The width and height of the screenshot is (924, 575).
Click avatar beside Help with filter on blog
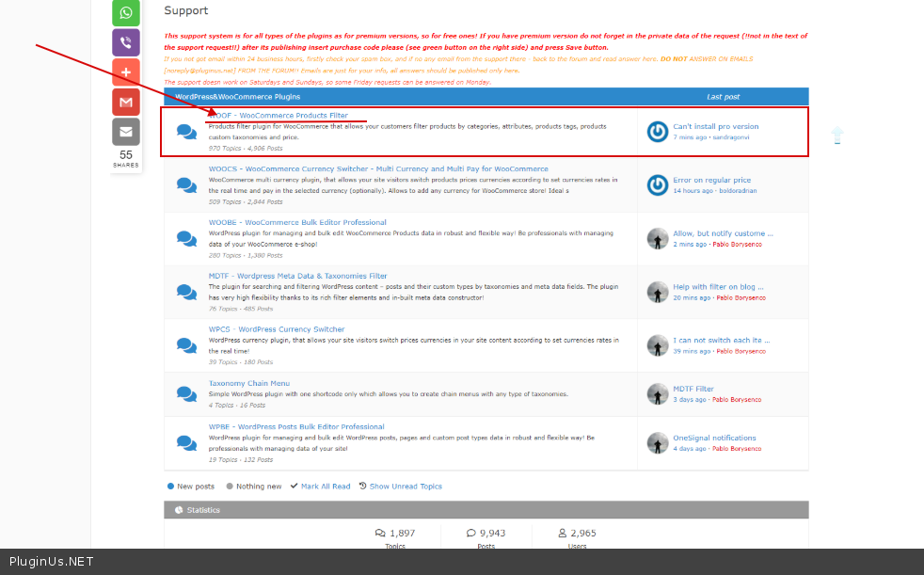coord(658,293)
